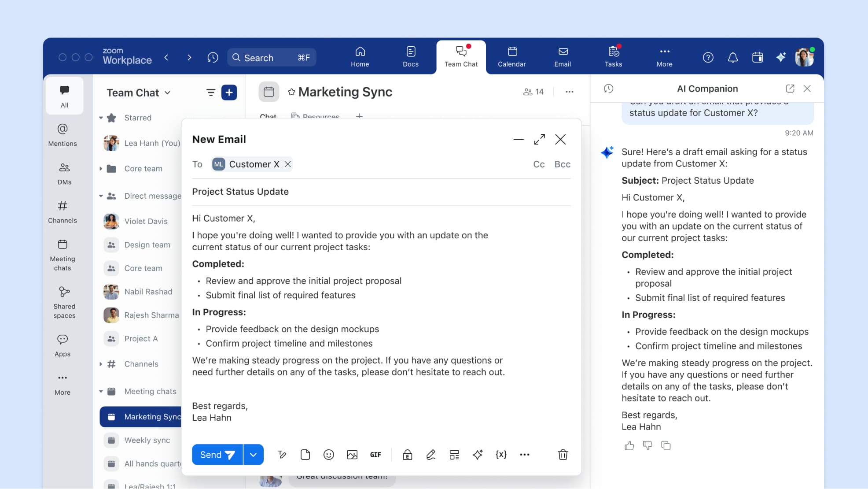This screenshot has width=868, height=489.
Task: Copy the AI Companion response
Action: click(x=666, y=446)
